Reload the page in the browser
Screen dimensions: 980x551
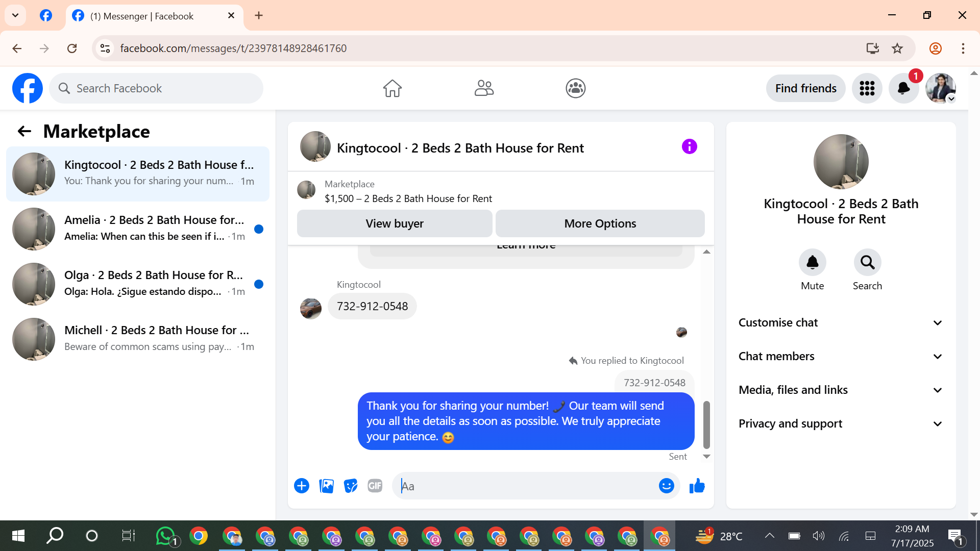(72, 48)
